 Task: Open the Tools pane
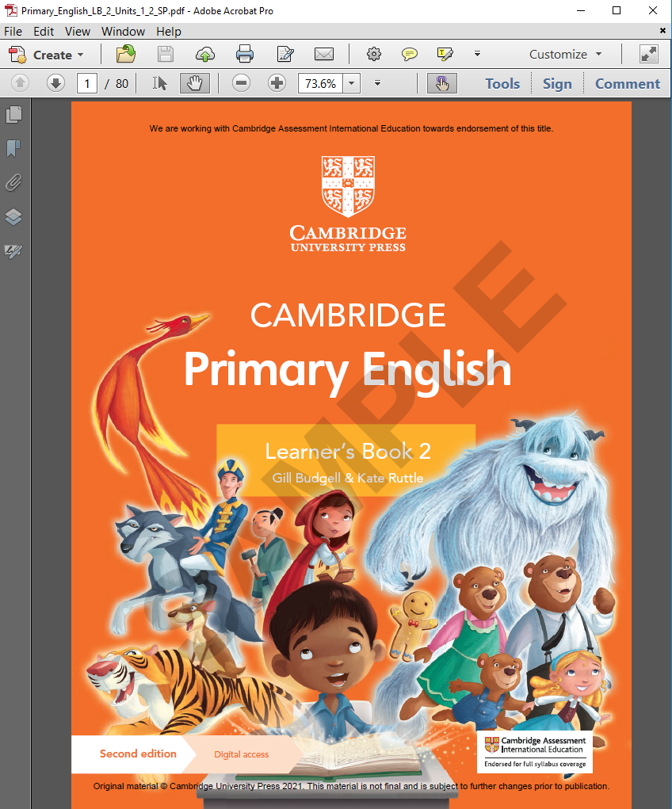tap(502, 83)
